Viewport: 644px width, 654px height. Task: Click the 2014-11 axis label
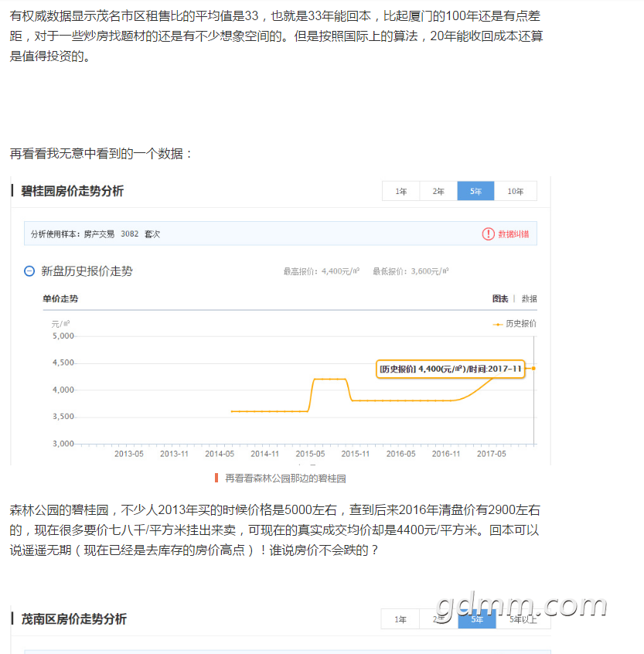pyautogui.click(x=265, y=454)
